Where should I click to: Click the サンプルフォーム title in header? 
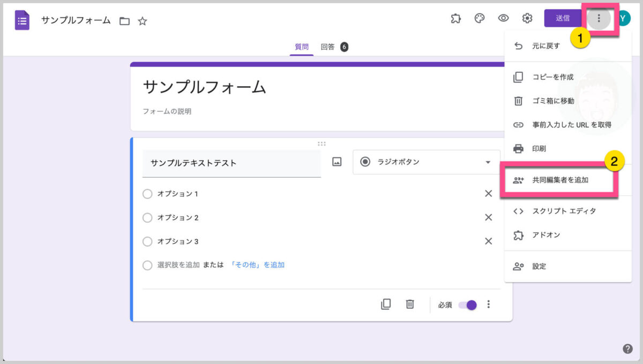click(76, 21)
